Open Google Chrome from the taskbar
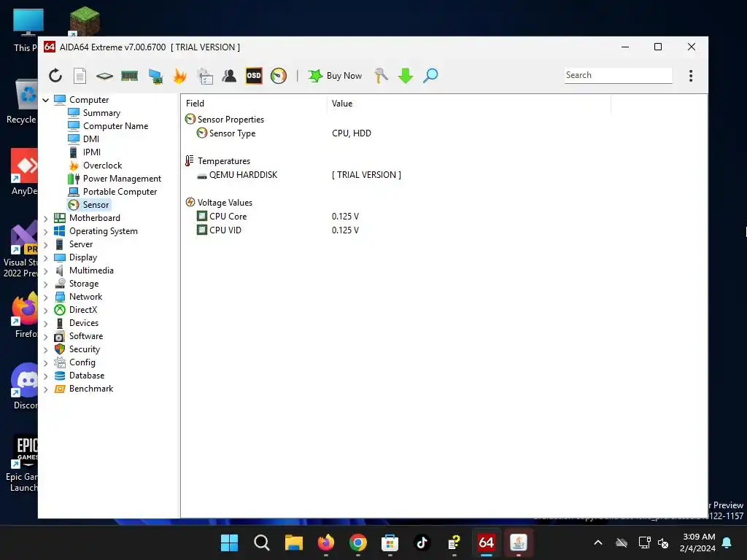747x560 pixels. pyautogui.click(x=357, y=542)
